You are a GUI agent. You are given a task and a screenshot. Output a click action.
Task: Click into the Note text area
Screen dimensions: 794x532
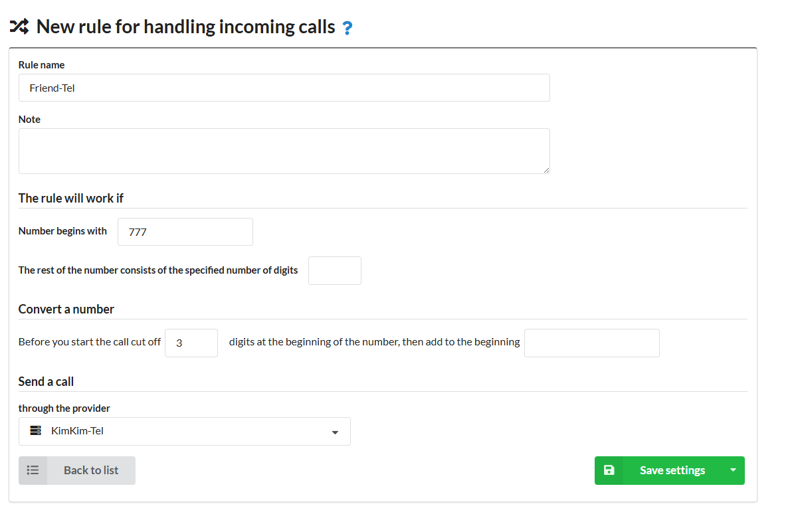pyautogui.click(x=284, y=151)
